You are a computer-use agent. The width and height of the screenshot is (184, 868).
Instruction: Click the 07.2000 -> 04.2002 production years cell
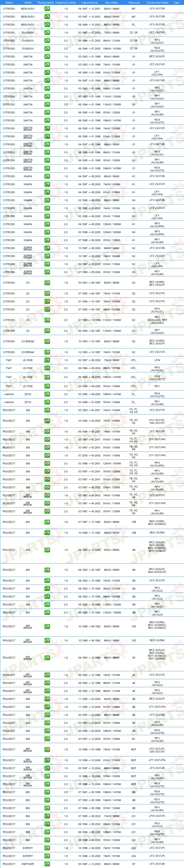click(89, 455)
